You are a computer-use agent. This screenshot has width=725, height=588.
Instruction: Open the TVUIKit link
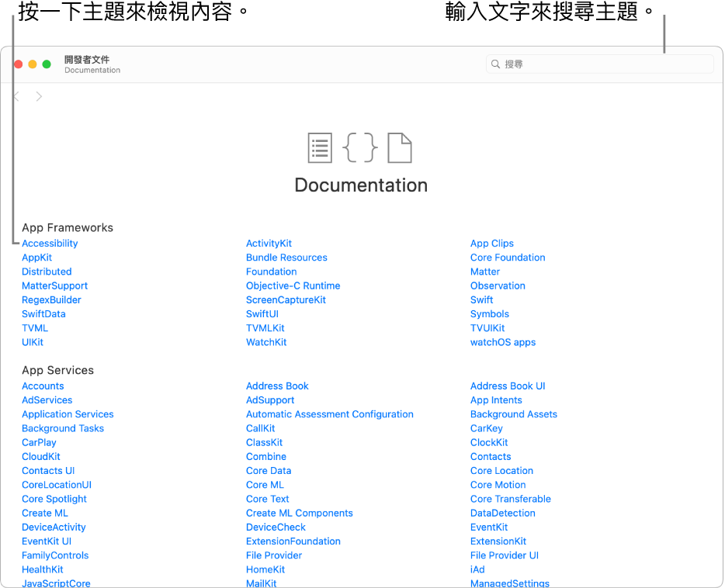(487, 328)
